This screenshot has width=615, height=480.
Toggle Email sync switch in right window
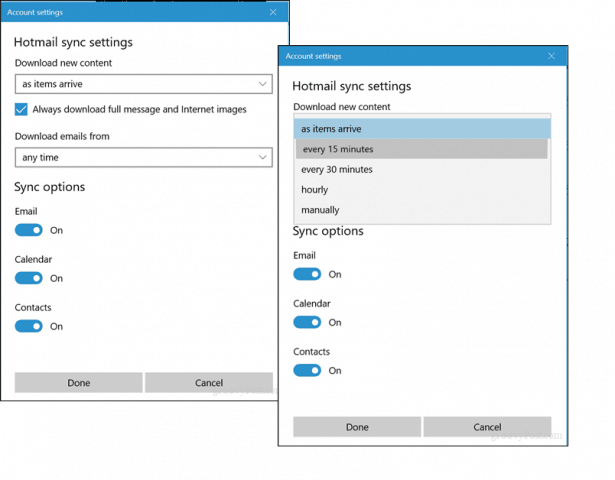click(x=307, y=274)
